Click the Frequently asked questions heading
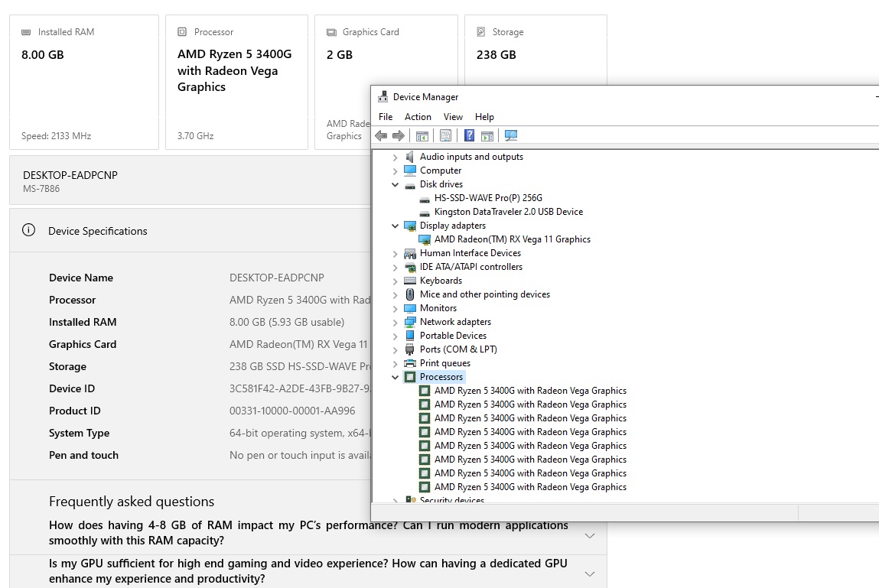Screen dimensions: 879x588 pos(132,501)
